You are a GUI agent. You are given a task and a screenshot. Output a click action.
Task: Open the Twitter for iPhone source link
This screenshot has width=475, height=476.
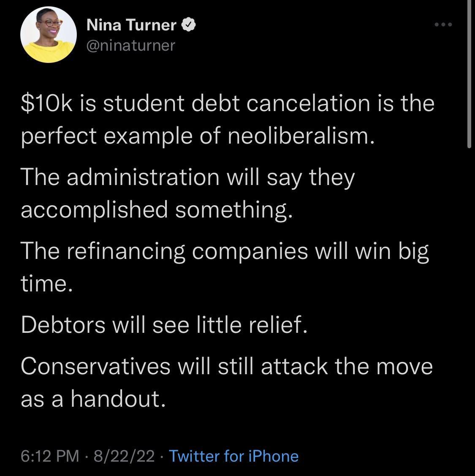tap(233, 456)
